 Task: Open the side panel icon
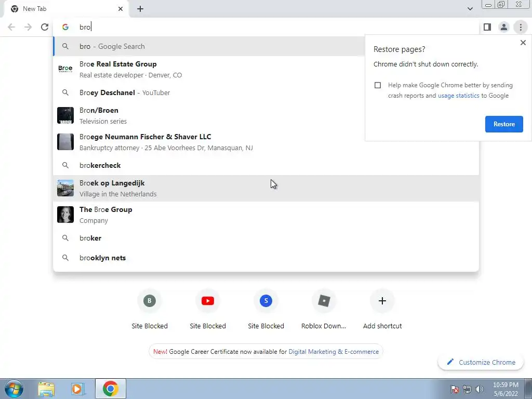pos(487,27)
